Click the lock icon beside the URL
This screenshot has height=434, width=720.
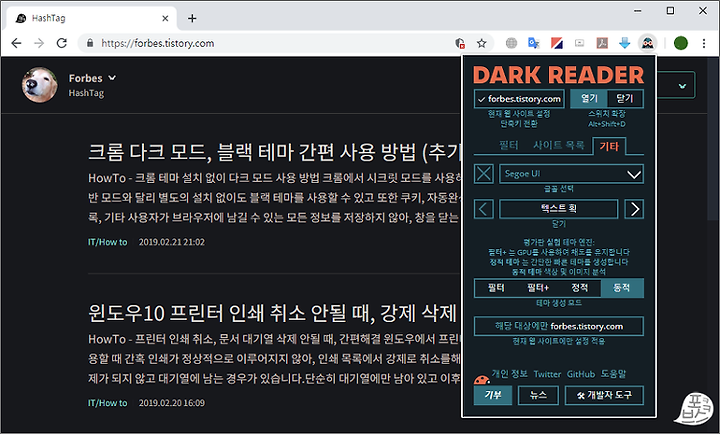[x=90, y=43]
